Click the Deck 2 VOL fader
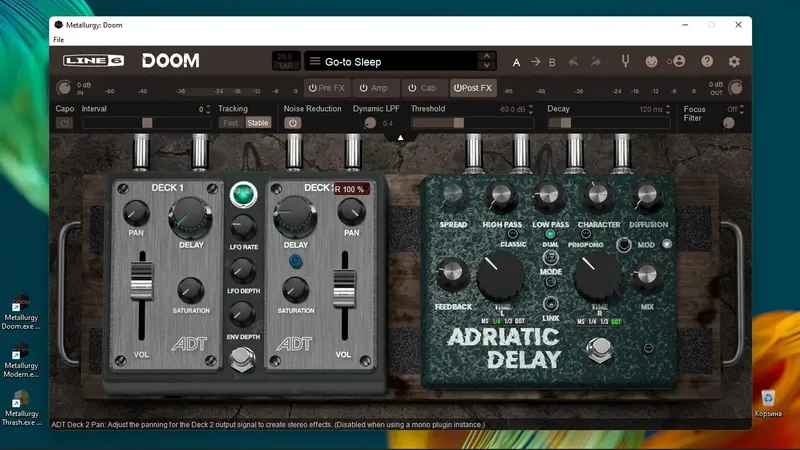 coord(344,289)
